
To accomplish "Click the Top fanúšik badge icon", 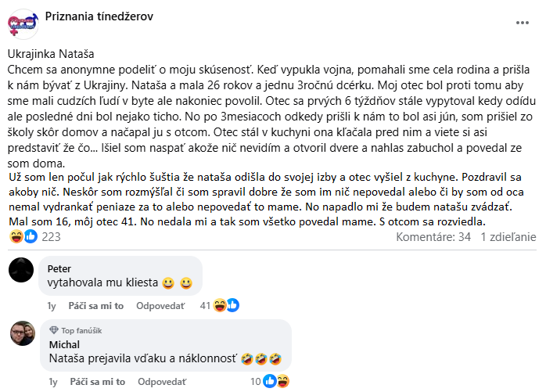I will pos(53,330).
